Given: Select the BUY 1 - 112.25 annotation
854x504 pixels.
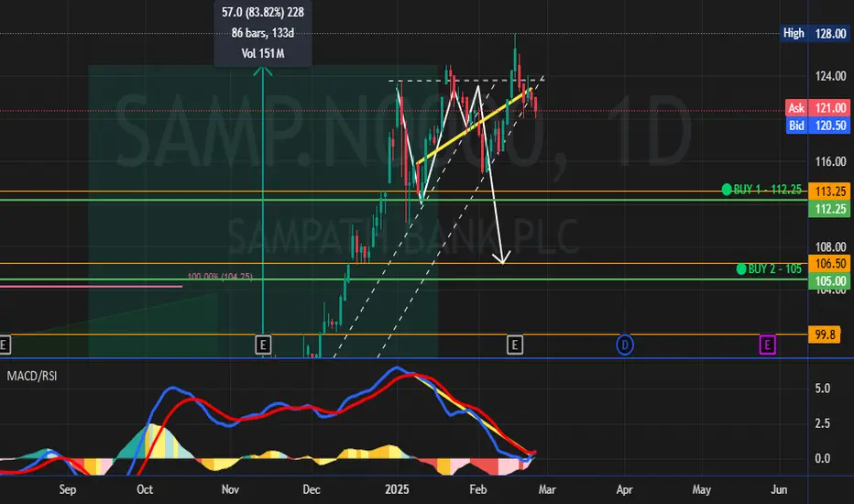Looking at the screenshot, I should (x=767, y=190).
